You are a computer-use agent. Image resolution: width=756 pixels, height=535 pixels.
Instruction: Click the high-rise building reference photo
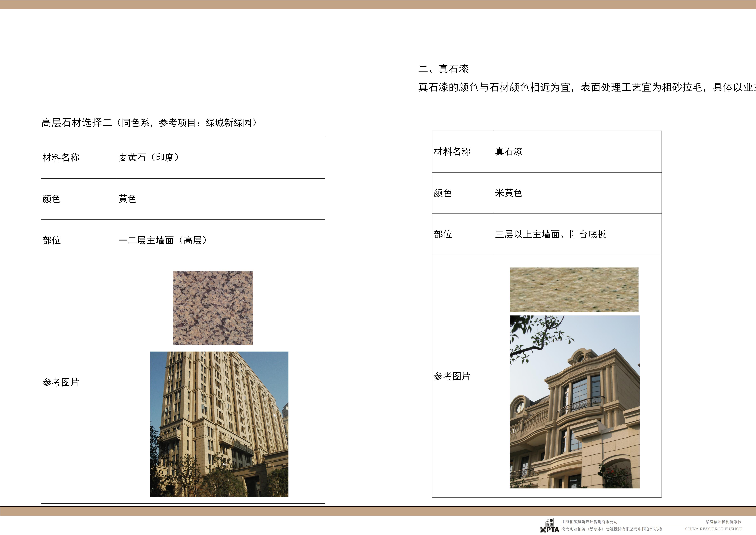tap(219, 424)
